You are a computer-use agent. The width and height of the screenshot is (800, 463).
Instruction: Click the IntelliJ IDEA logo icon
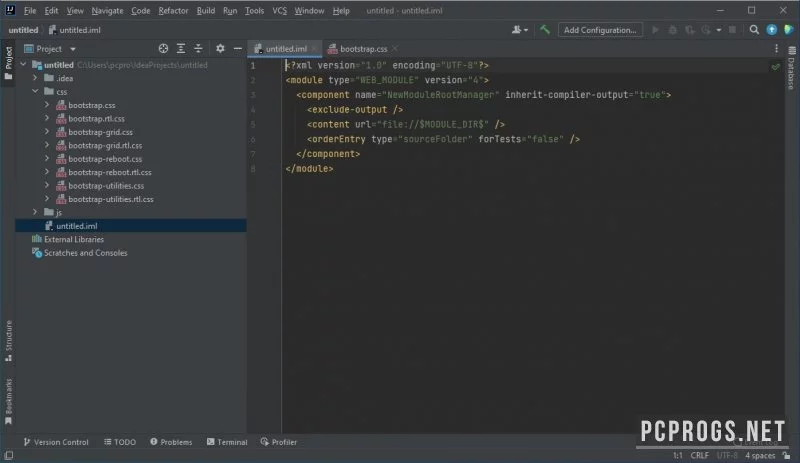(10, 10)
